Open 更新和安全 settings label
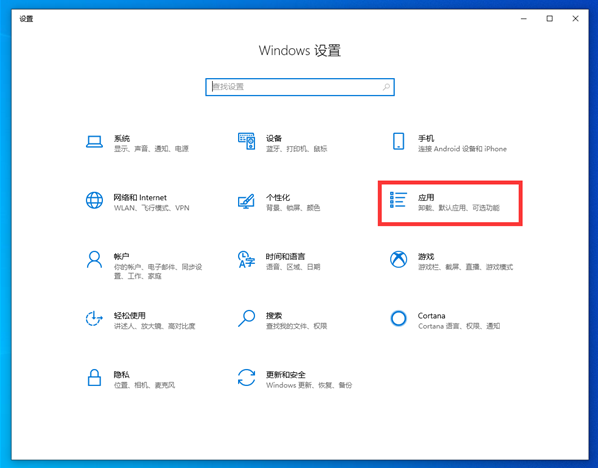Screen dimensions: 598x468 (x=286, y=375)
